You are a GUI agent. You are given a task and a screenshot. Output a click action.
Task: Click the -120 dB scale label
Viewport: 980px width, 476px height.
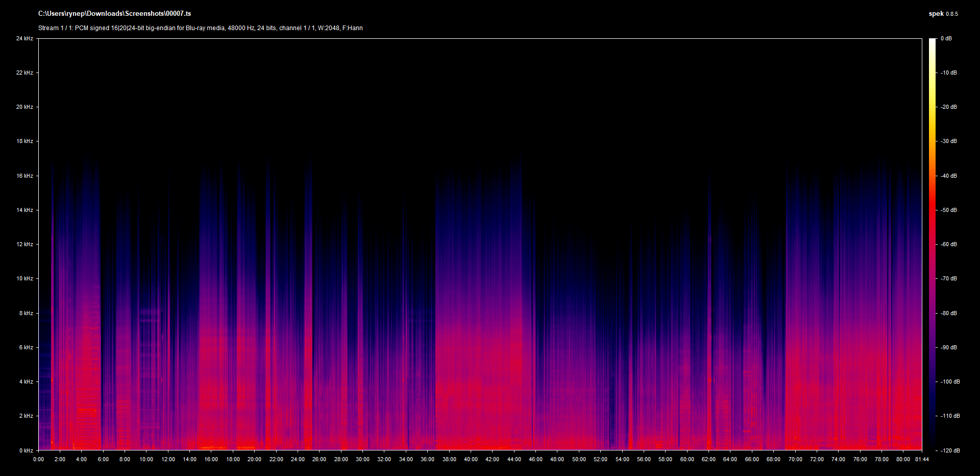pos(950,450)
